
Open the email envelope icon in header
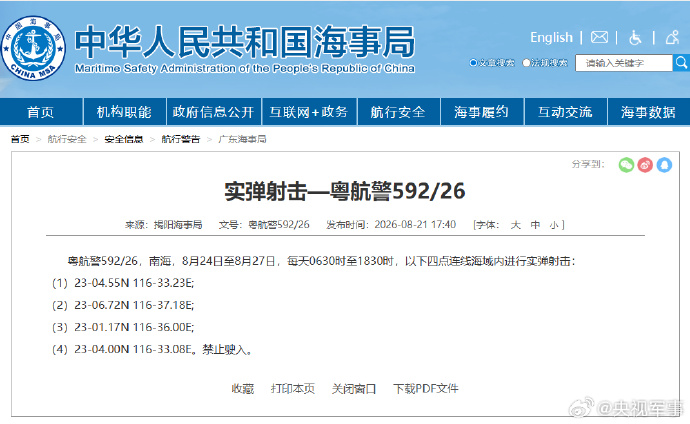pos(599,37)
